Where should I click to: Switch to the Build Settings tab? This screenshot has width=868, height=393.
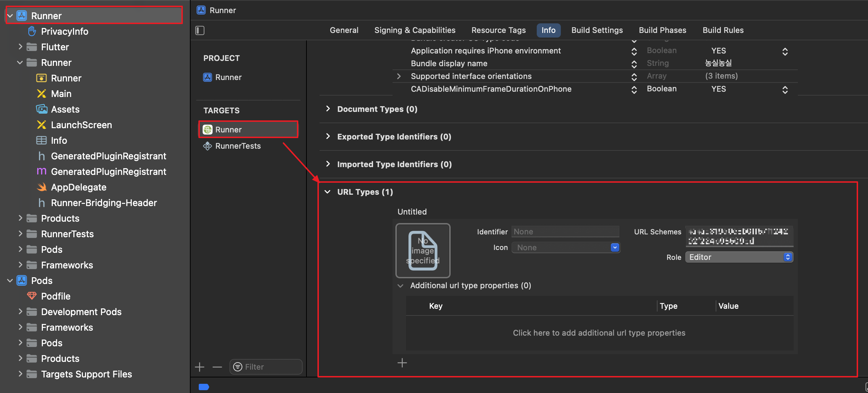pos(597,30)
